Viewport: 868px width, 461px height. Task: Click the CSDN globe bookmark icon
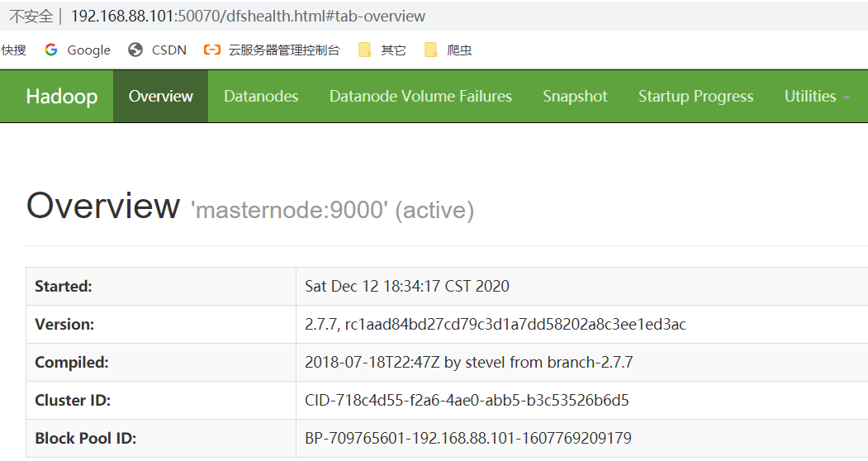pos(135,50)
